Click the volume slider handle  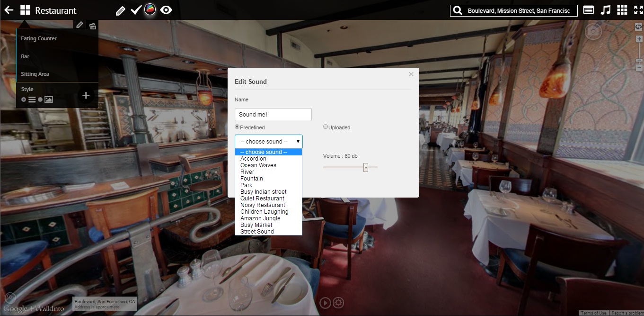(x=366, y=167)
